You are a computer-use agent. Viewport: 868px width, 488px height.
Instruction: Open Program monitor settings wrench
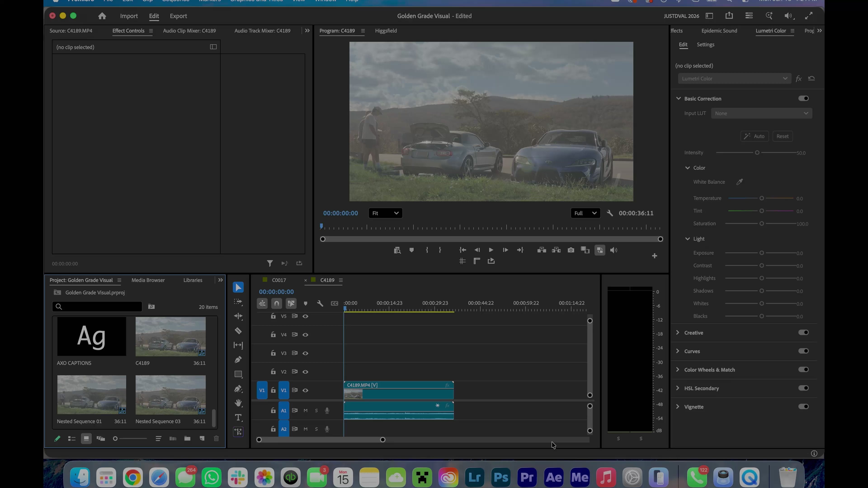click(x=610, y=213)
